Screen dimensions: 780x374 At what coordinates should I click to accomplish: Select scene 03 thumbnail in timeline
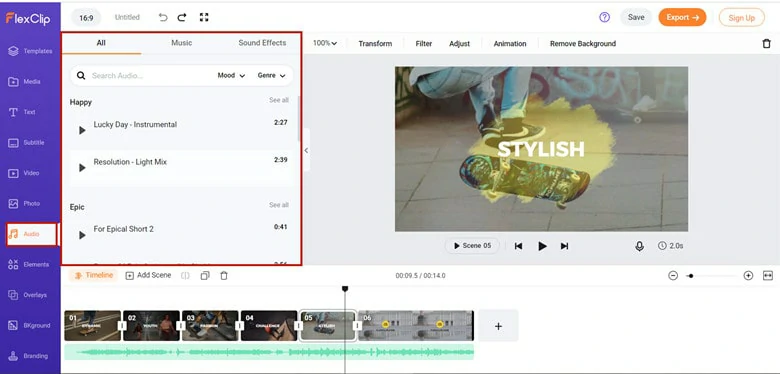pyautogui.click(x=210, y=326)
